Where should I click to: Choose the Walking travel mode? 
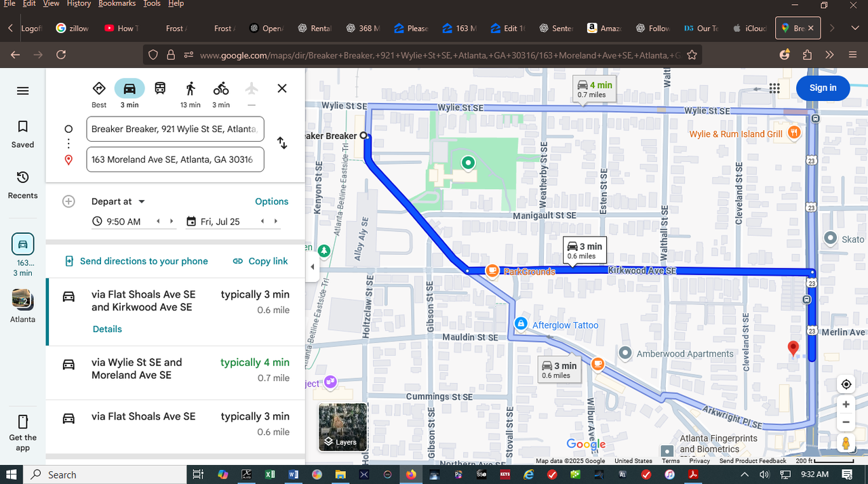point(191,88)
